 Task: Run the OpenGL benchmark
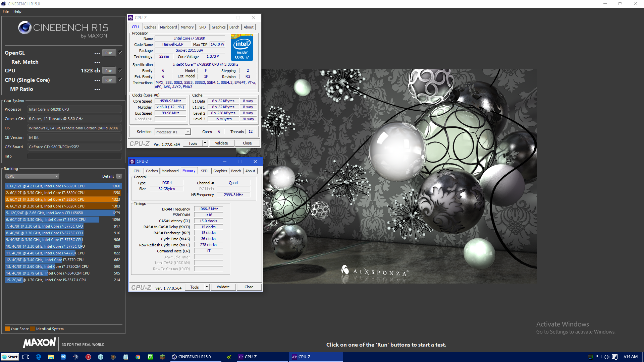click(109, 53)
